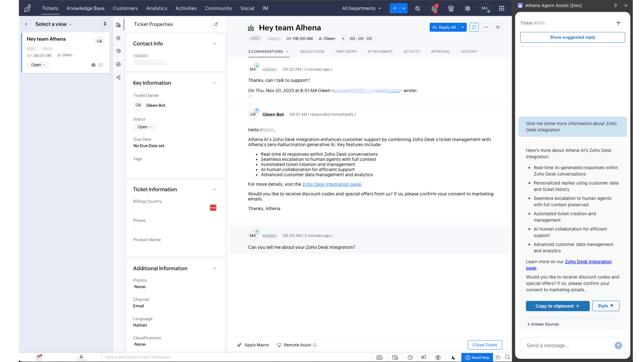Open the All Departments dropdown
The image size is (644, 362).
pos(361,8)
